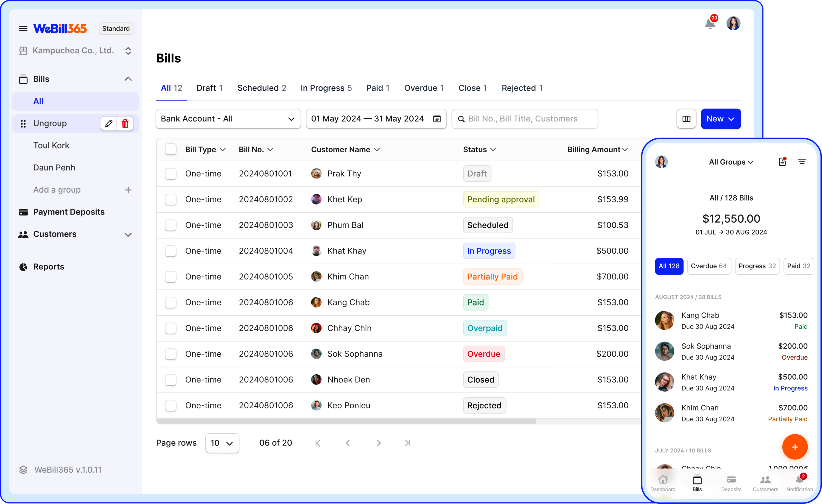Viewport: 822px width, 504px height.
Task: Tap the mobile panel profile avatar
Action: (x=661, y=162)
